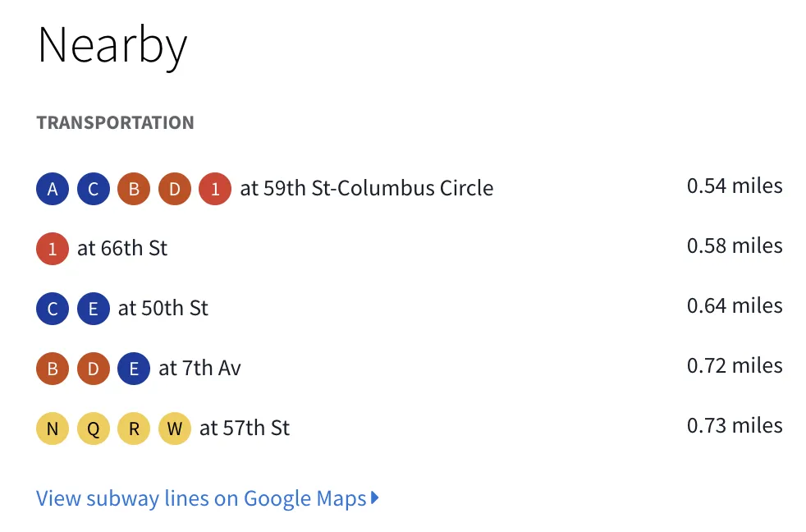
Task: Select the N train icon at 57th St
Action: [x=53, y=429]
